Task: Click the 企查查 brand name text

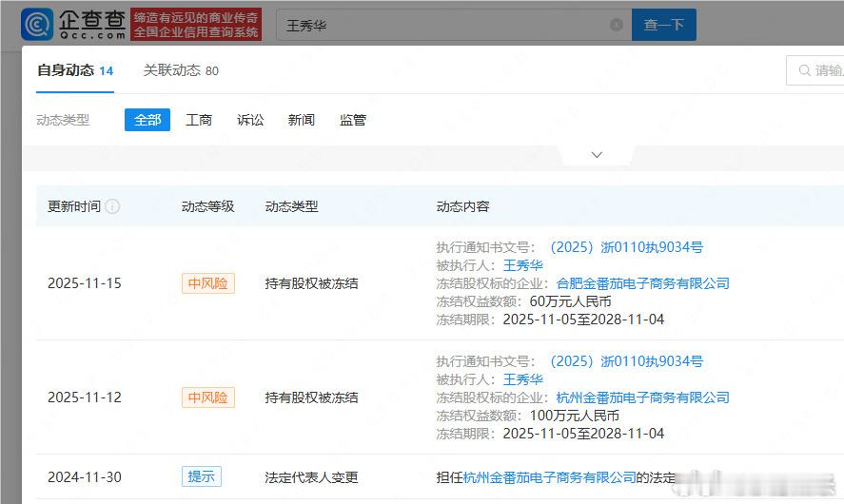Action: point(92,20)
